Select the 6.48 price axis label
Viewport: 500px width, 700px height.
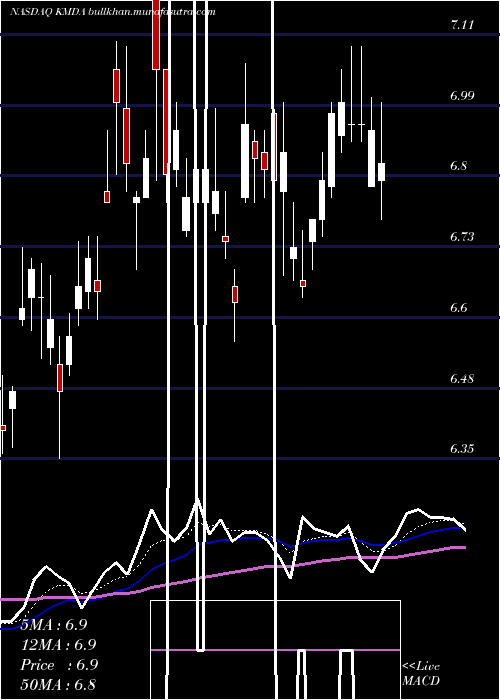pos(462,379)
